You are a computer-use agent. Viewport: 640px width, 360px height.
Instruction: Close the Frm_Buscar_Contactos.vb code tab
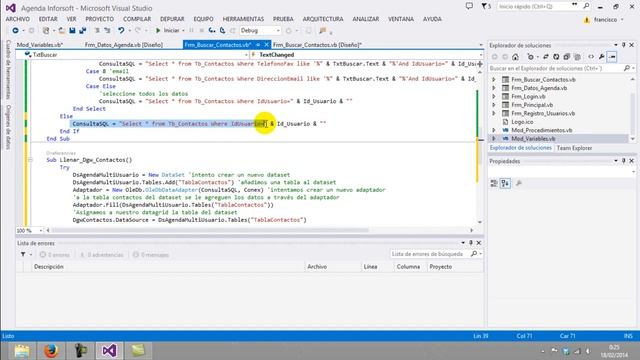point(267,44)
